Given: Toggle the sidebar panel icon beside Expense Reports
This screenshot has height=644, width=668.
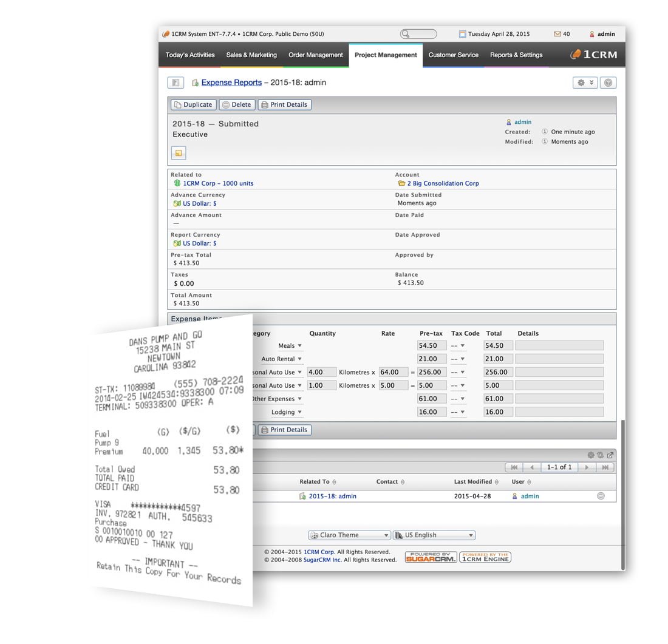Looking at the screenshot, I should (176, 83).
